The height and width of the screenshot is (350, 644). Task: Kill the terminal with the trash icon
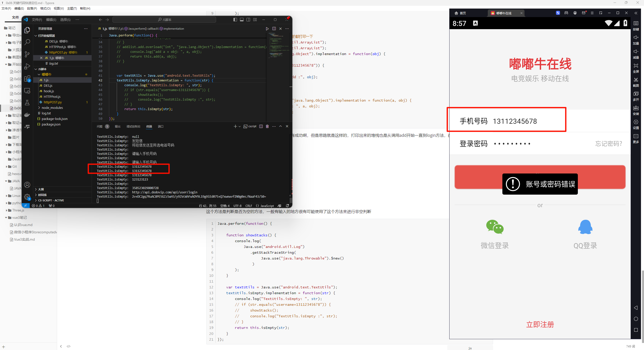267,126
